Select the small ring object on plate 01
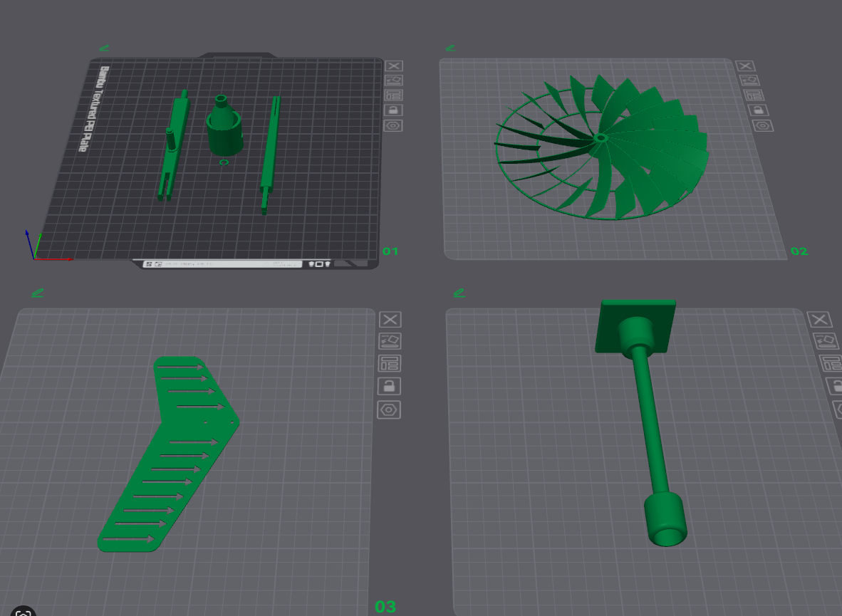842x616 pixels. [224, 162]
